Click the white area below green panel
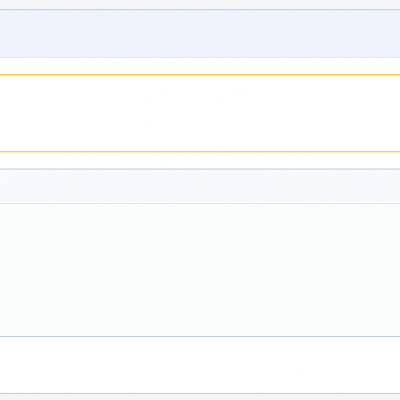Screen dimensions: 400x400 (200, 365)
